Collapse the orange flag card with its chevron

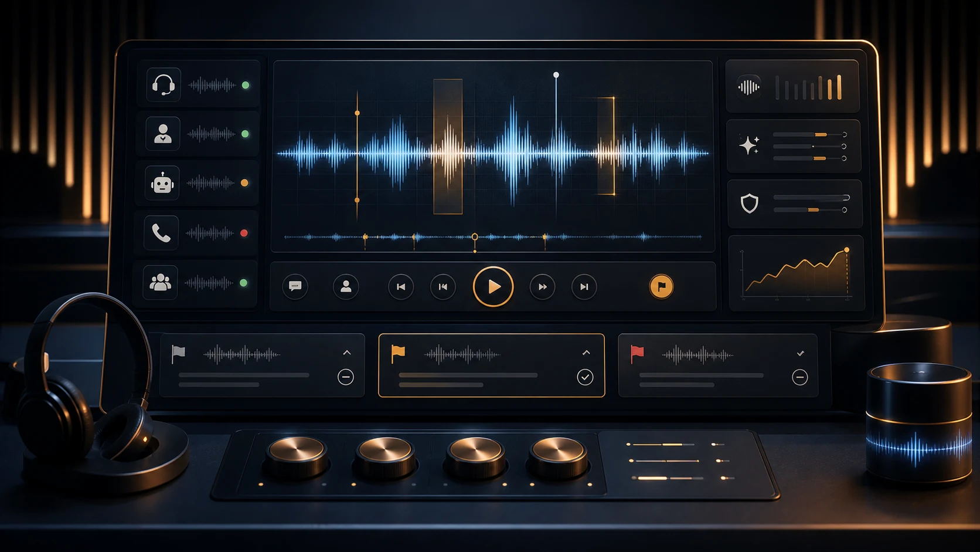pyautogui.click(x=586, y=353)
